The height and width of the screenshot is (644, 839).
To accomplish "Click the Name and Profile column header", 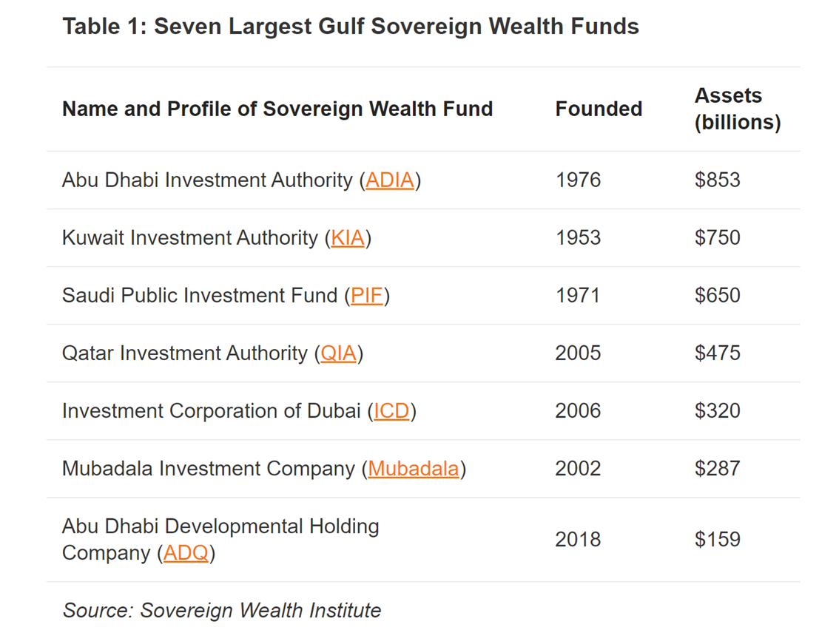I will [x=277, y=109].
